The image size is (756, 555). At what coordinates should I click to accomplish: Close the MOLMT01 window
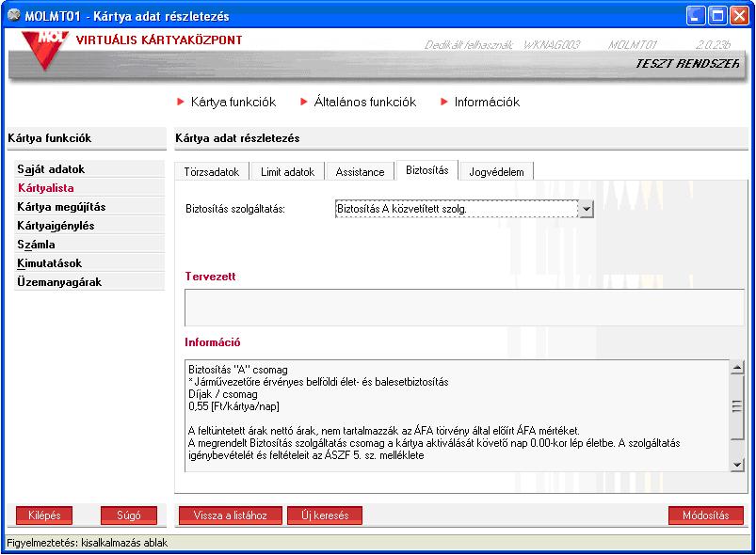point(739,16)
